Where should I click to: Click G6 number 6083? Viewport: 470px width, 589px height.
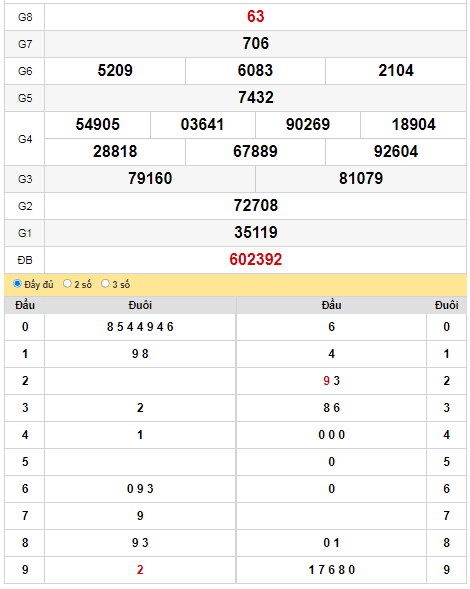pos(255,71)
